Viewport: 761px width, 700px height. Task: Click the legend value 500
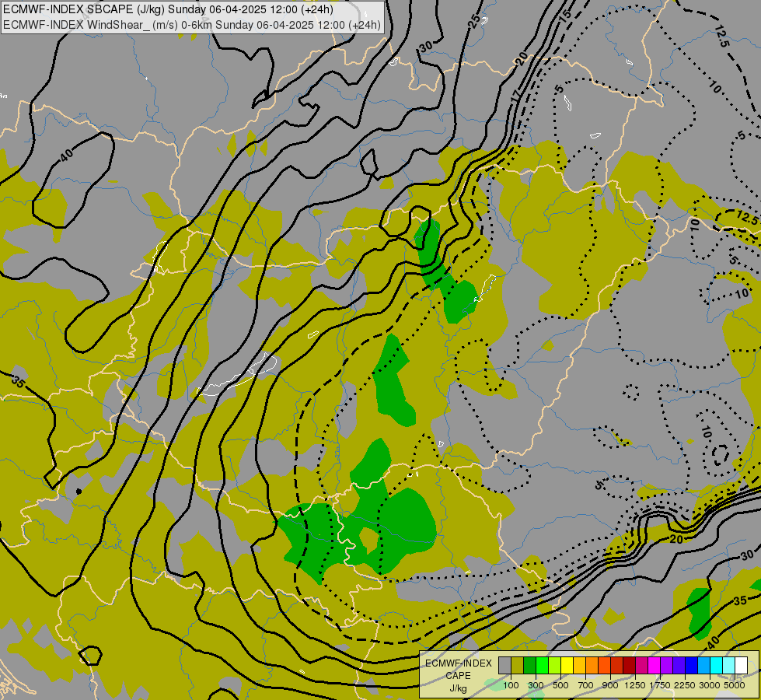pos(560,685)
